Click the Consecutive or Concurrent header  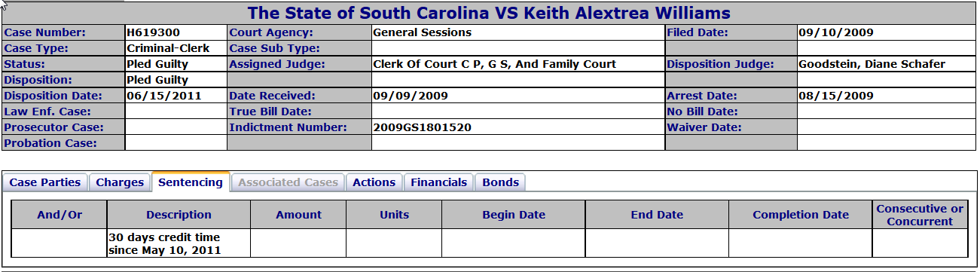tap(920, 215)
